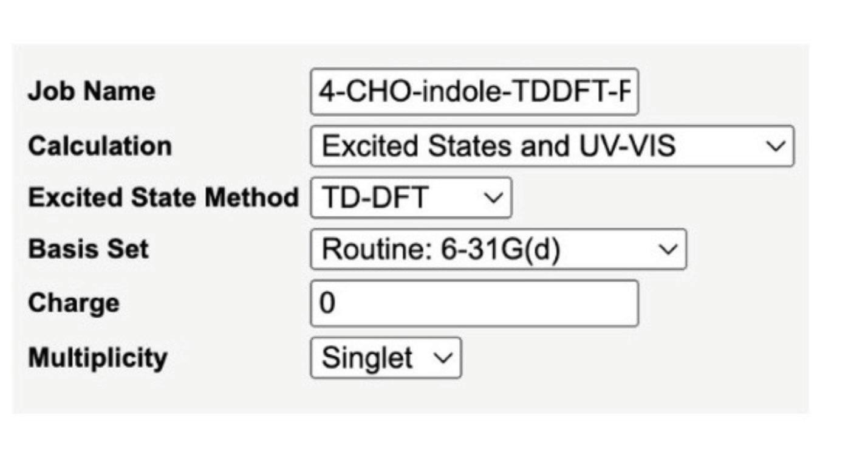Click the Job Name text field
Viewport: 868px width, 463px height.
click(474, 92)
